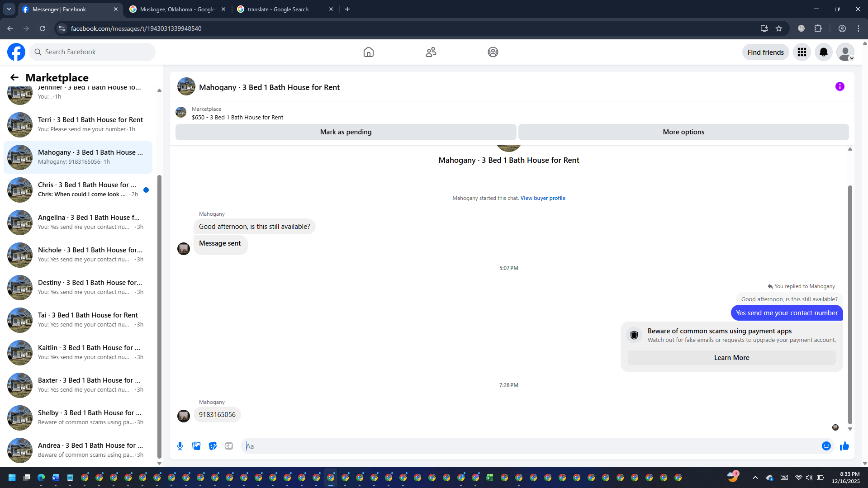Open Terri's rental conversation

point(78,124)
